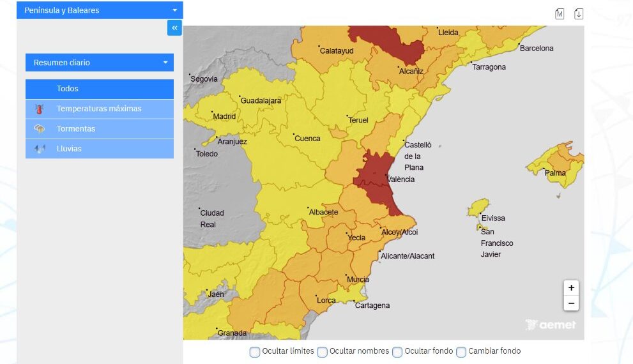The height and width of the screenshot is (364, 633).
Task: Select the Tormentas filter
Action: (x=99, y=129)
